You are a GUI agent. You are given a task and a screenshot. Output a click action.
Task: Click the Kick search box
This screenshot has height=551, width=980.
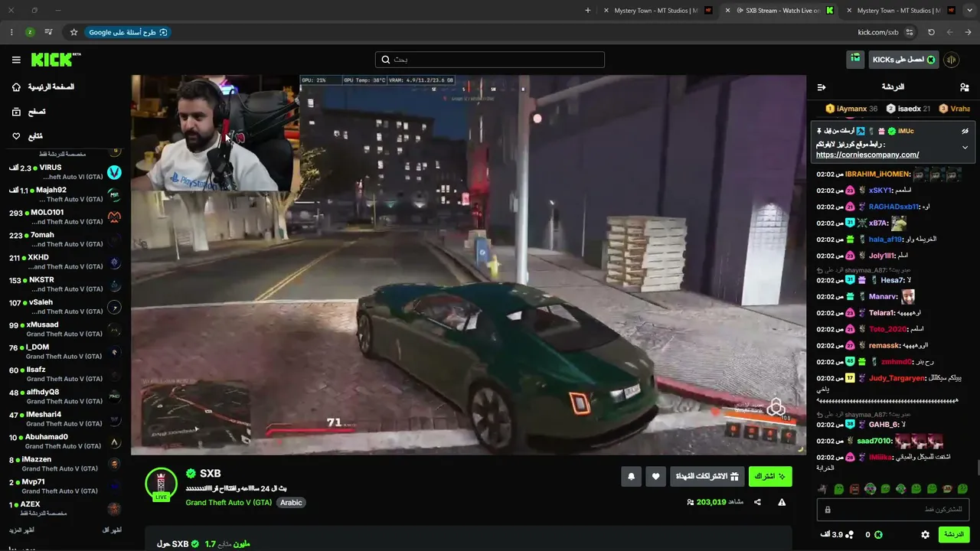click(490, 60)
